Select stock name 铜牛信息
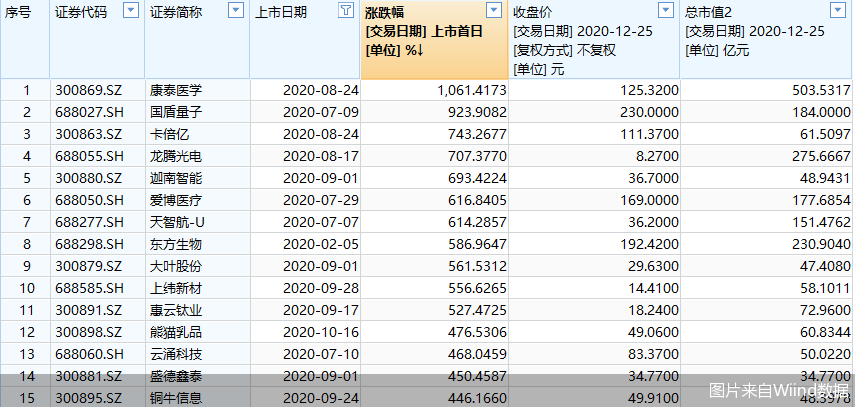The height and width of the screenshot is (407, 855). pos(176,398)
